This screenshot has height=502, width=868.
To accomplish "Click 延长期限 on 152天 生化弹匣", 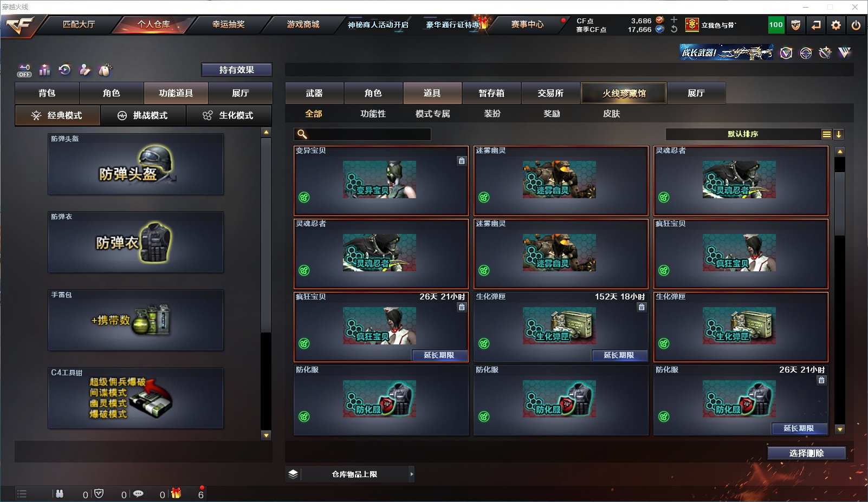I will pyautogui.click(x=619, y=355).
